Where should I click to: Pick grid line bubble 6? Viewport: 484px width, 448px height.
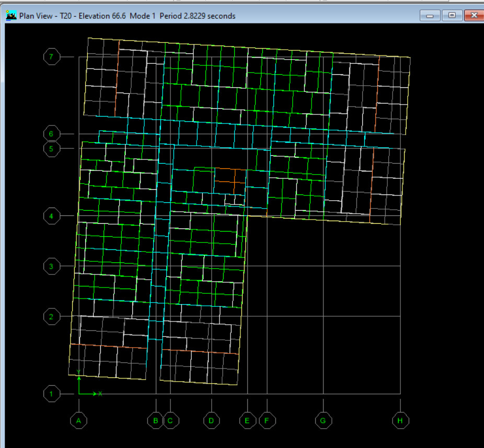click(x=51, y=134)
